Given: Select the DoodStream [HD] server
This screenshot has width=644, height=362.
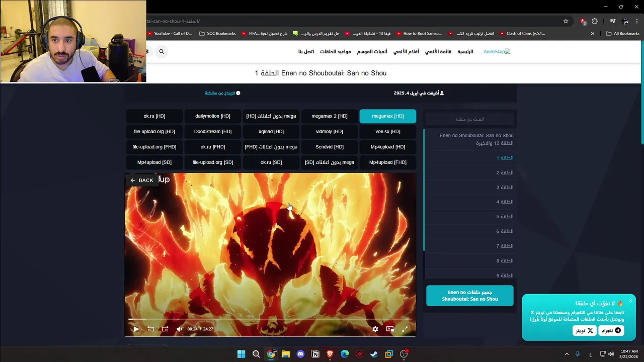Looking at the screenshot, I should pyautogui.click(x=213, y=132).
